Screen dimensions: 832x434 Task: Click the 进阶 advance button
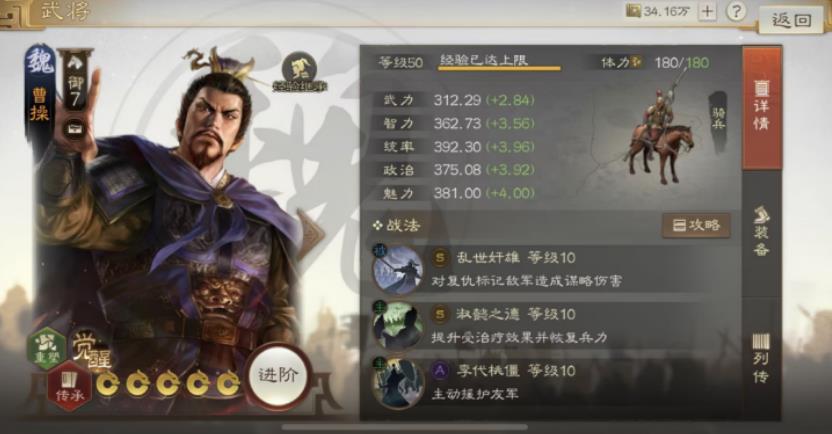coord(278,376)
